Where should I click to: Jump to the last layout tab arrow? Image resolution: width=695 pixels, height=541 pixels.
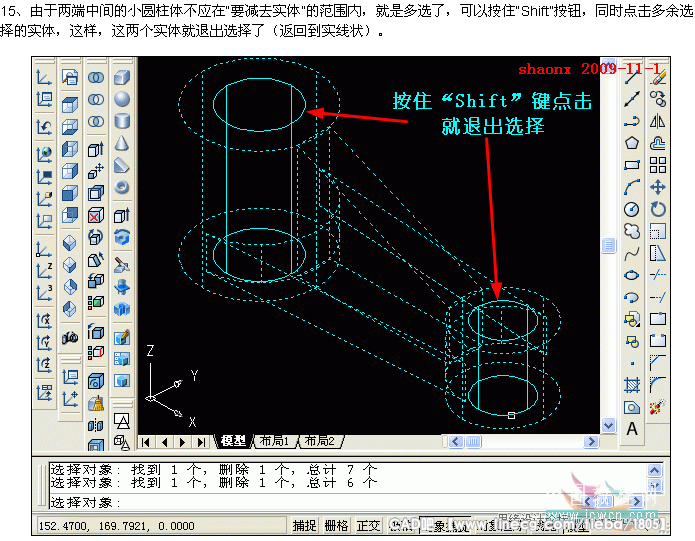pyautogui.click(x=201, y=442)
